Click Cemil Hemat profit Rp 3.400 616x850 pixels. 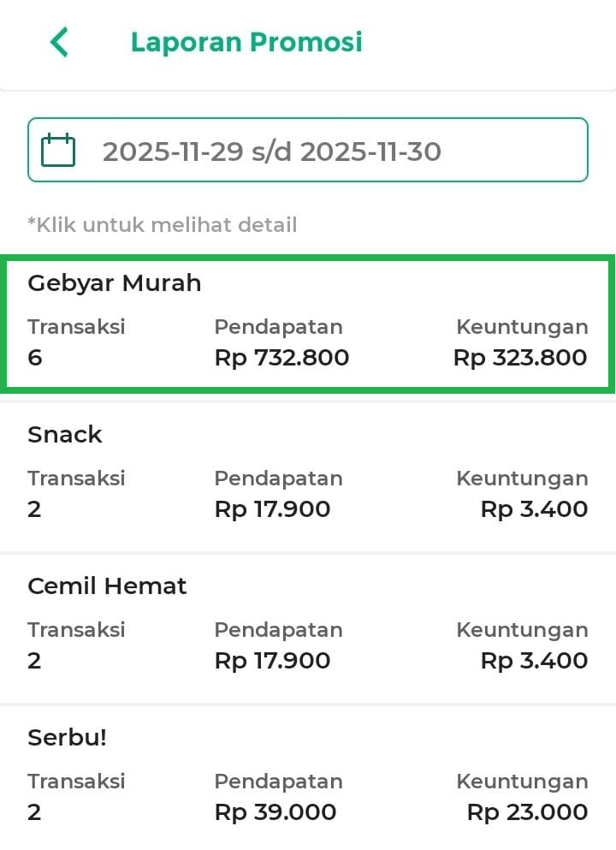point(534,661)
